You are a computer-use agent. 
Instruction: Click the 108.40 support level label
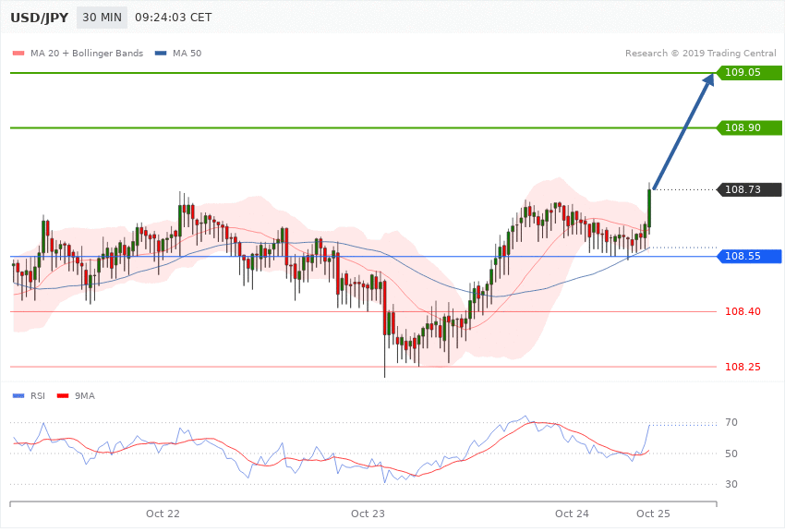tap(743, 312)
